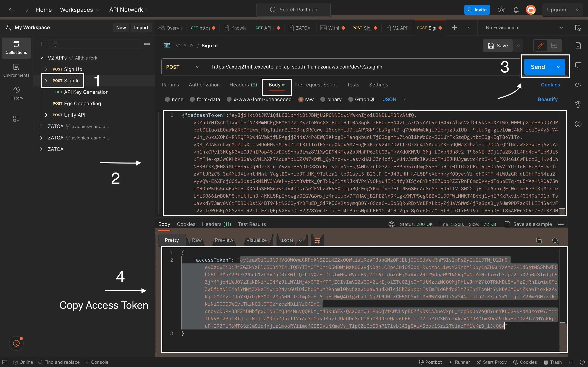Viewport: 588px width, 367px height.
Task: Open Postbot from the status bar
Action: point(430,362)
